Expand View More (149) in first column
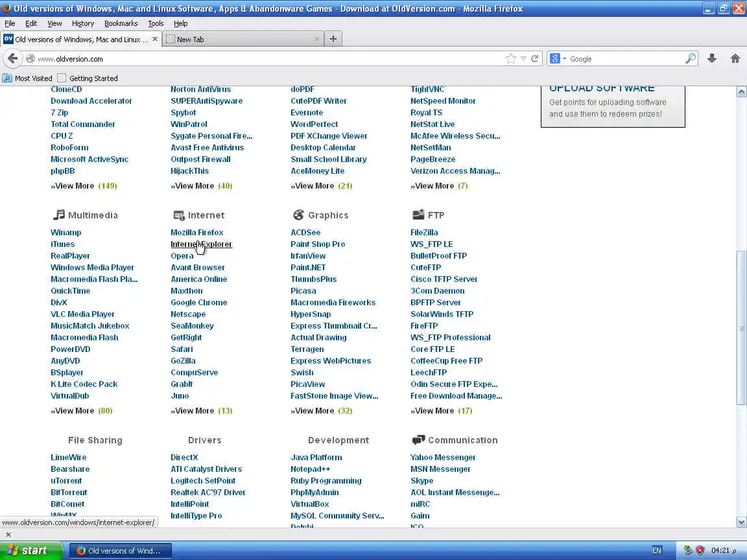The width and height of the screenshot is (747, 560). 84,186
